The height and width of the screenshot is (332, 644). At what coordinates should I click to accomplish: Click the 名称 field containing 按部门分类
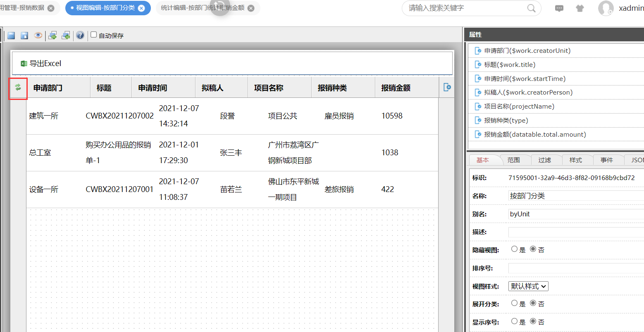coord(576,196)
